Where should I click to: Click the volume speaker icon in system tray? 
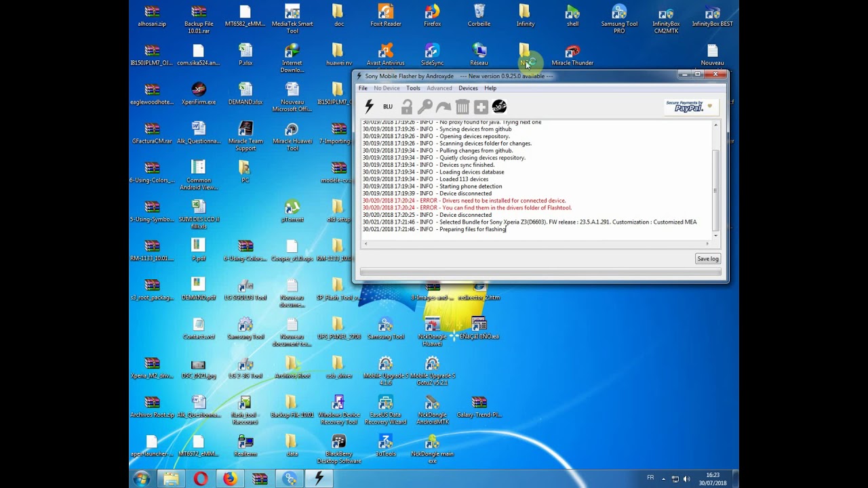[x=686, y=479]
